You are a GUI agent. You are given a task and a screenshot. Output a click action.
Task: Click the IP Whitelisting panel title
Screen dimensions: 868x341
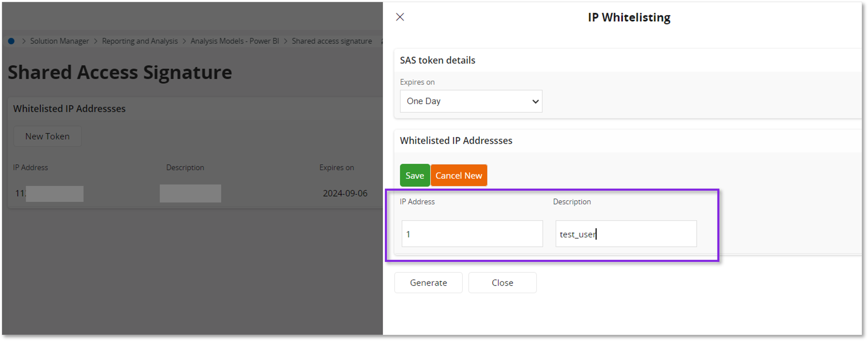[x=629, y=17]
